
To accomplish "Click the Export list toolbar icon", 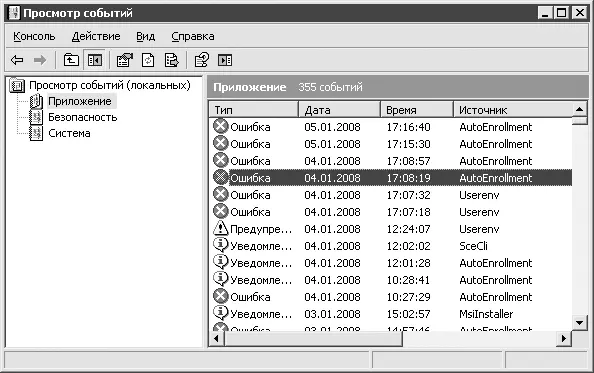I will click(172, 60).
